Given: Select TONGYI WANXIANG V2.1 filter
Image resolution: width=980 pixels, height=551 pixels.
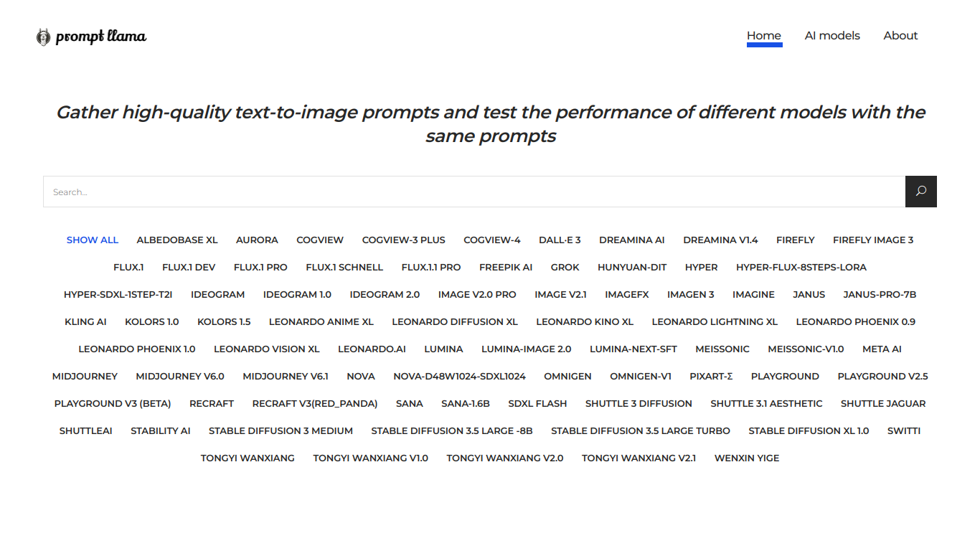Looking at the screenshot, I should pyautogui.click(x=639, y=458).
